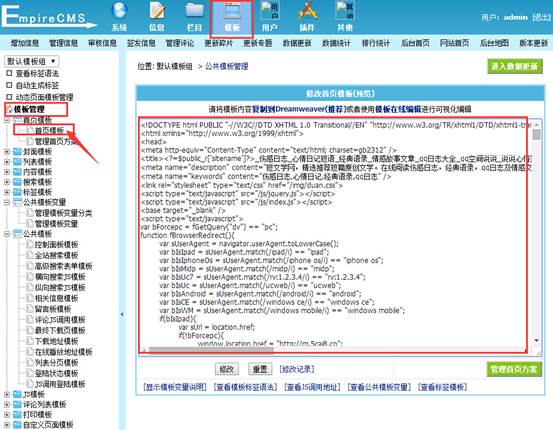The height and width of the screenshot is (430, 553).
Task: Open the 信息 top navigation icon
Action: 156,16
